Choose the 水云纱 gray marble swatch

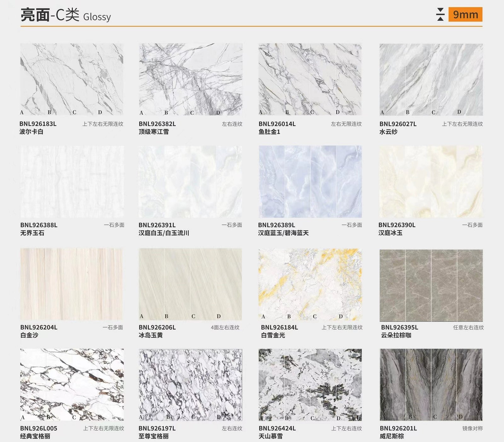(431, 79)
